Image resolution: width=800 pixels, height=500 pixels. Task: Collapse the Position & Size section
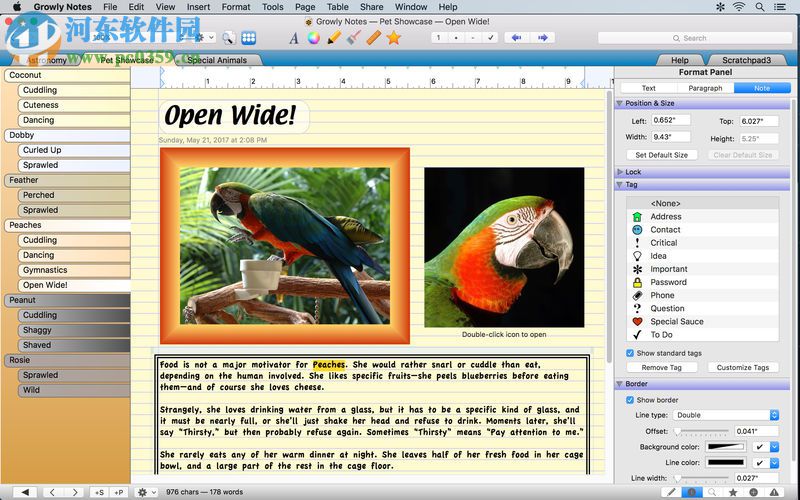click(x=619, y=103)
